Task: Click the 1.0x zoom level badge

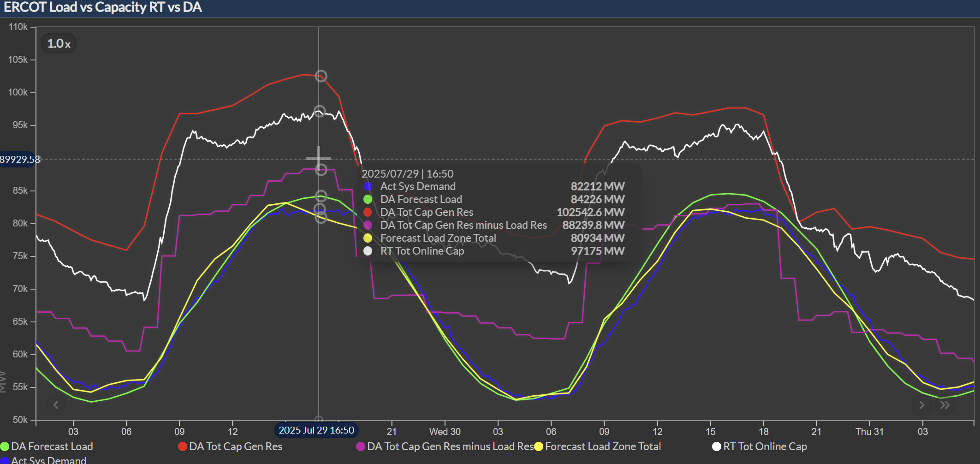Action: 59,43
